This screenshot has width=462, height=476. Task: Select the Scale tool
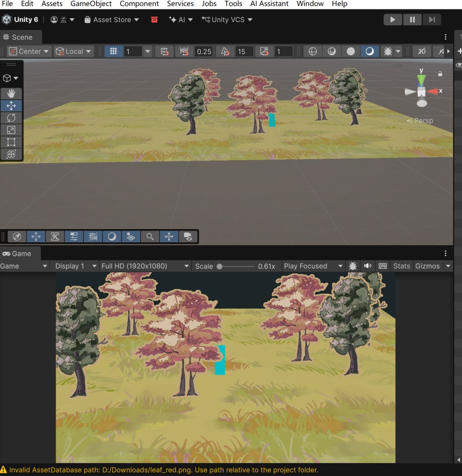coord(11,130)
